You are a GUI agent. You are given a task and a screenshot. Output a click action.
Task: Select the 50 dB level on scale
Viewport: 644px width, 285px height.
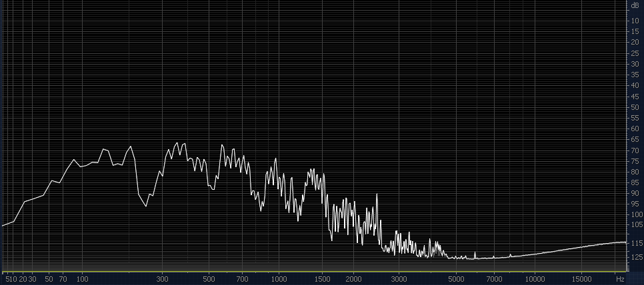[x=635, y=107]
